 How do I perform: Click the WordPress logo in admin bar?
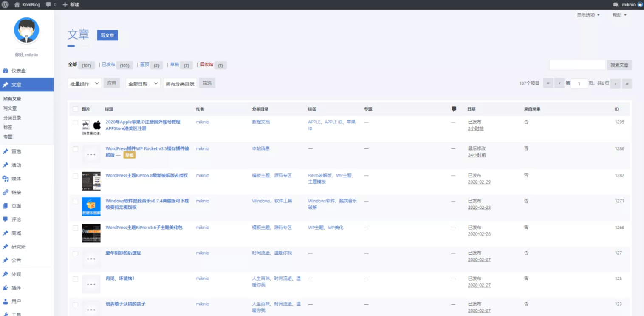point(5,5)
